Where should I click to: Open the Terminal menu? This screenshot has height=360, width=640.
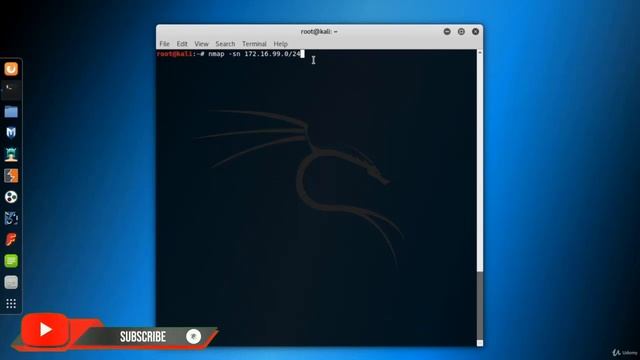(254, 44)
